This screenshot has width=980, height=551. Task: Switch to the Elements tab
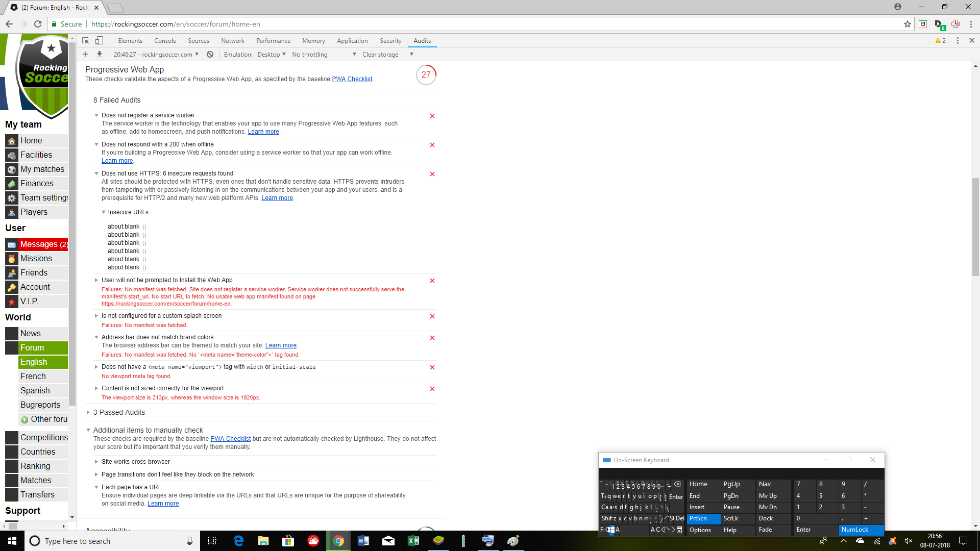130,41
